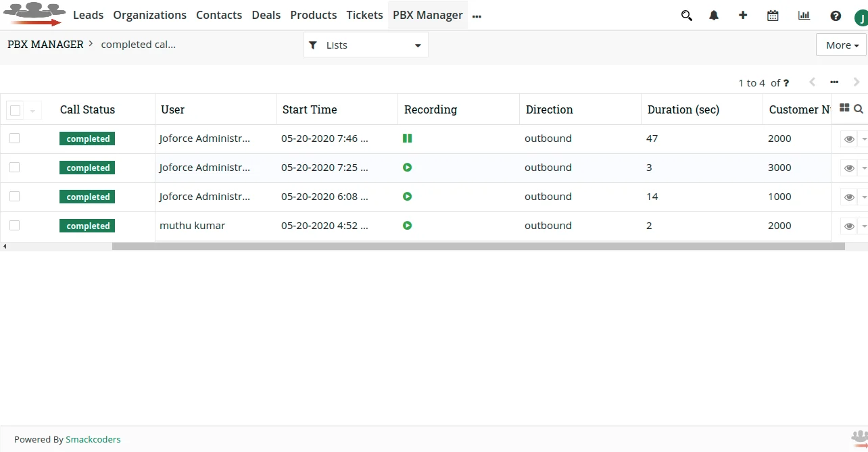Switch to the PBX Manager tab
Image resolution: width=868 pixels, height=452 pixels.
click(x=427, y=15)
